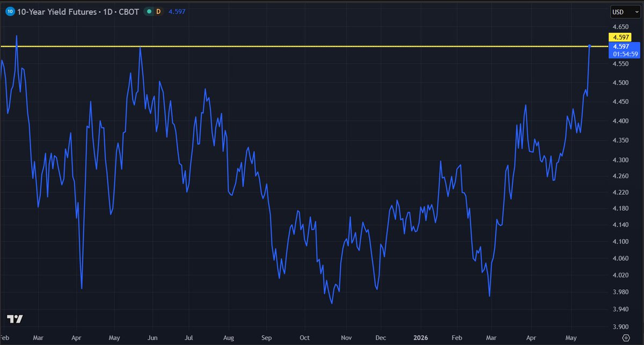Viewport: 644px width, 345px height.
Task: Click the blue price label showing 01:54:59 countdown
Action: tap(624, 50)
